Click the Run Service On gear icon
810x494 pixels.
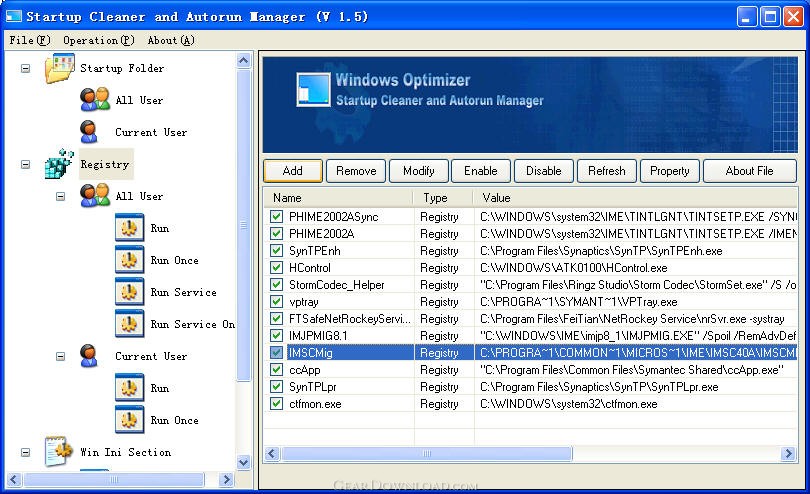(x=129, y=324)
